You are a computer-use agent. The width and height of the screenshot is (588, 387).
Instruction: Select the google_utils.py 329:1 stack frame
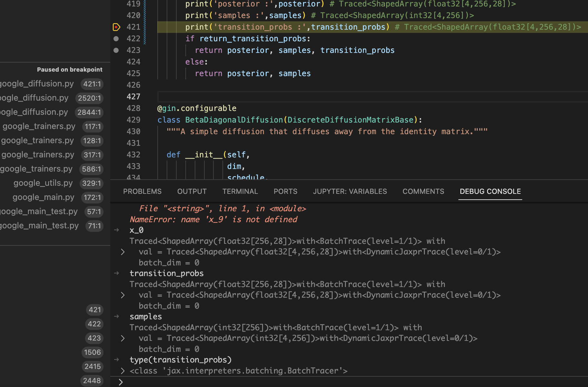(x=43, y=183)
